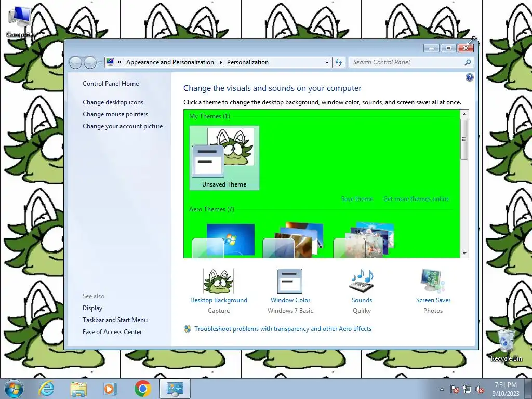
Task: Click the muted volume tray icon
Action: pyautogui.click(x=480, y=390)
